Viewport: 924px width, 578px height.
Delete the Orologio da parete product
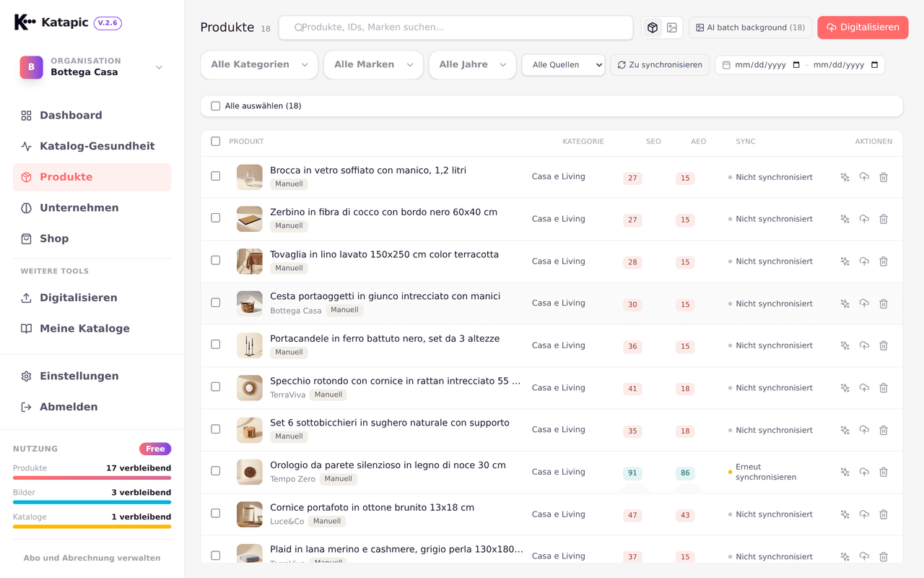coord(884,472)
